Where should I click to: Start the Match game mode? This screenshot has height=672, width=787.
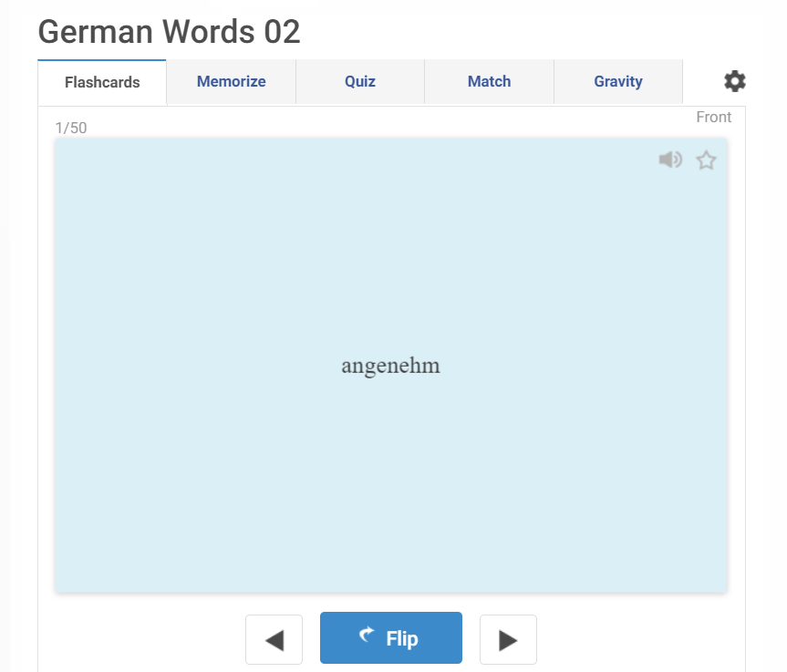(x=489, y=81)
